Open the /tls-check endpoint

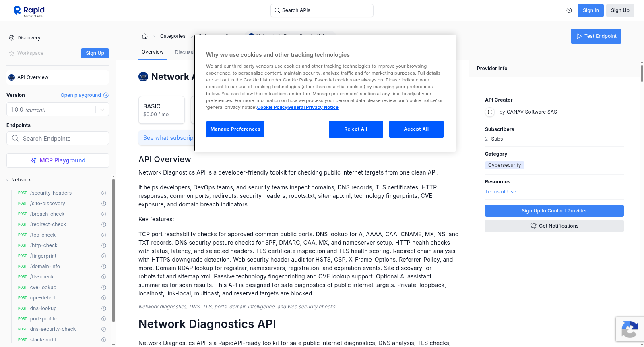42,277
